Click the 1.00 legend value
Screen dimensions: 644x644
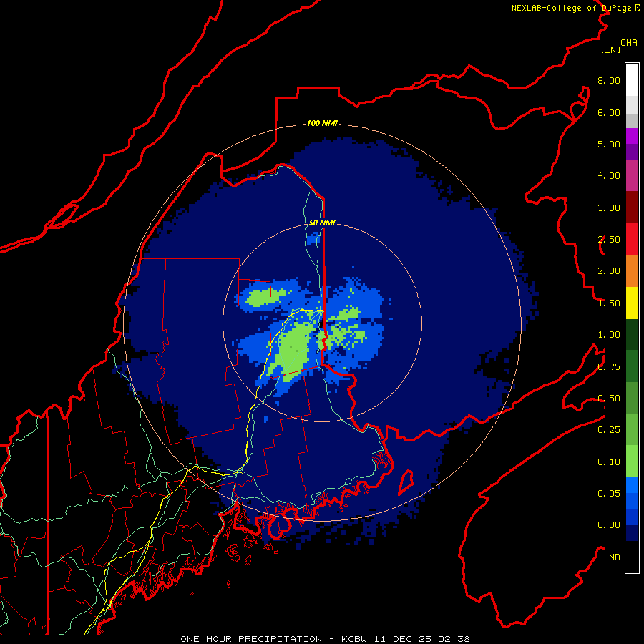pos(609,335)
